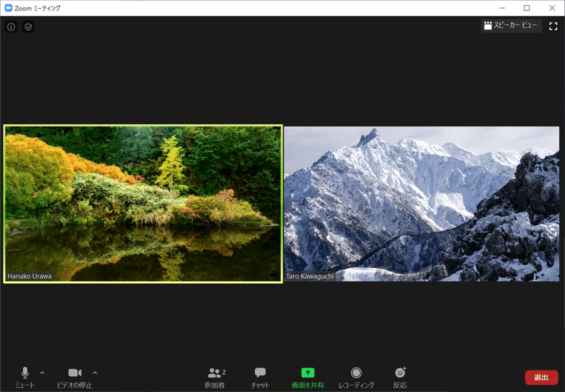Viewport: 565px width, 392px height.
Task: Click the green encryption shield icon
Action: [28, 27]
